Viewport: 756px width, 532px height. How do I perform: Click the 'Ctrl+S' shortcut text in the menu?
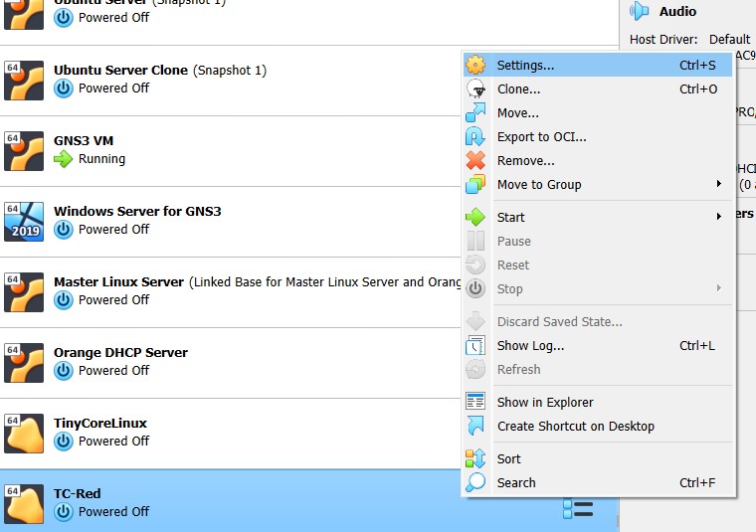click(x=697, y=65)
